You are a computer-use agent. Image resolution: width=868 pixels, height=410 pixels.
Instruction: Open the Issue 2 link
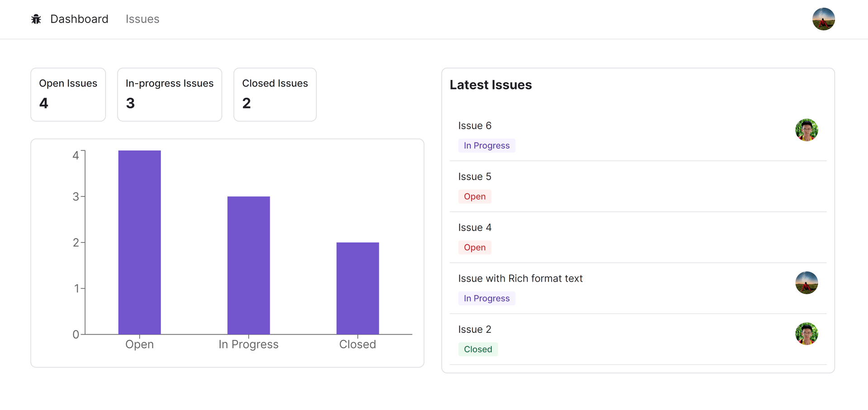click(x=475, y=330)
